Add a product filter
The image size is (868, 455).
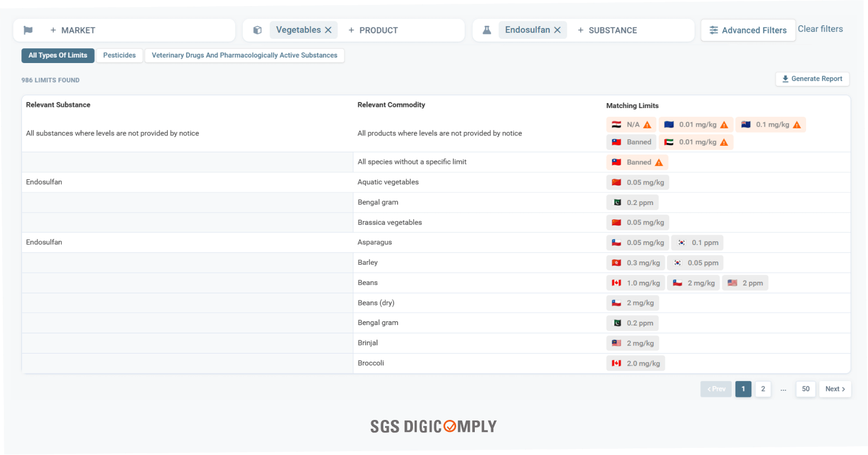coord(373,30)
